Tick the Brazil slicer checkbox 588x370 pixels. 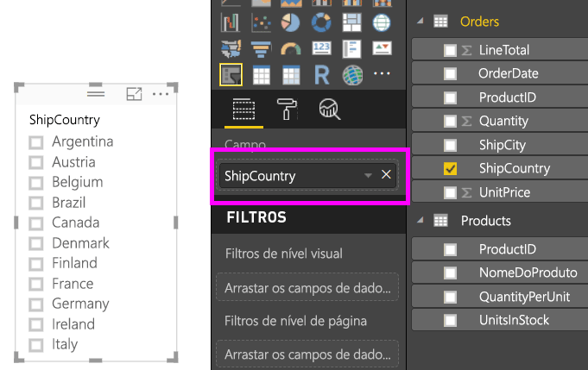click(36, 203)
